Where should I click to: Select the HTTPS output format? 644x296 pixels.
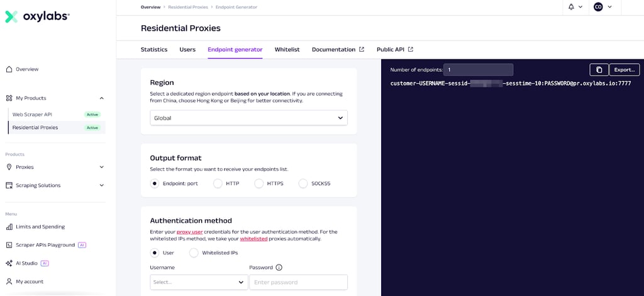(258, 184)
